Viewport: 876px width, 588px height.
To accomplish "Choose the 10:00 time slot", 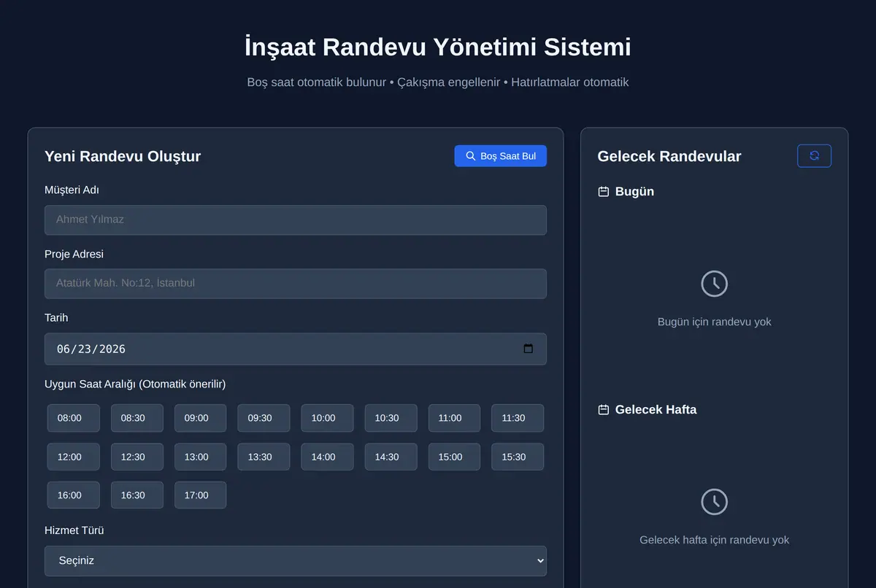I will 327,418.
